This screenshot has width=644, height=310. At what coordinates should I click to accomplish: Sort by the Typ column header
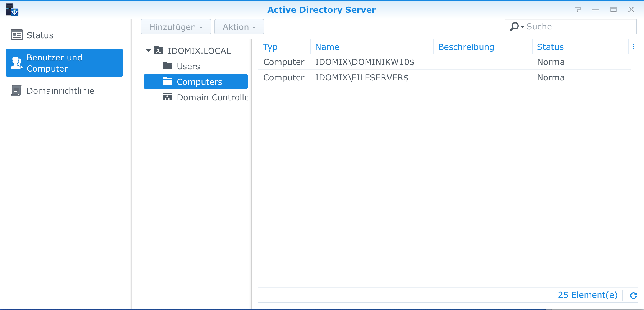(x=284, y=47)
